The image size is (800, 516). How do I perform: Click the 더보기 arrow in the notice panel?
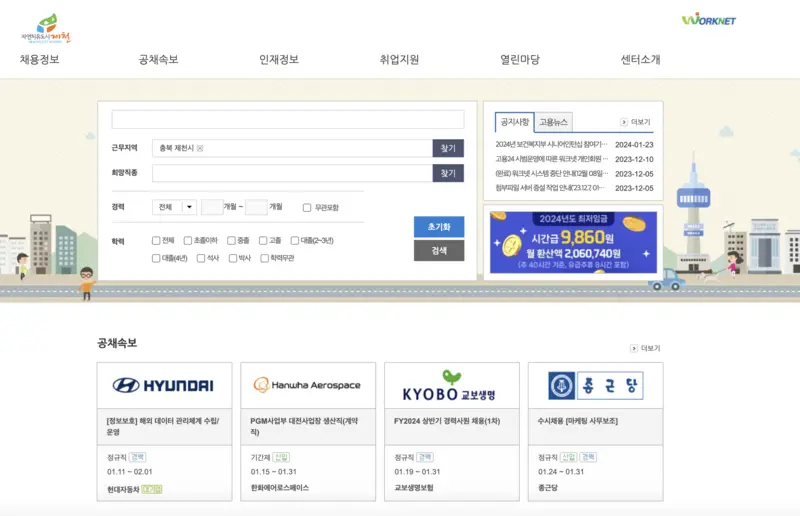pos(623,122)
